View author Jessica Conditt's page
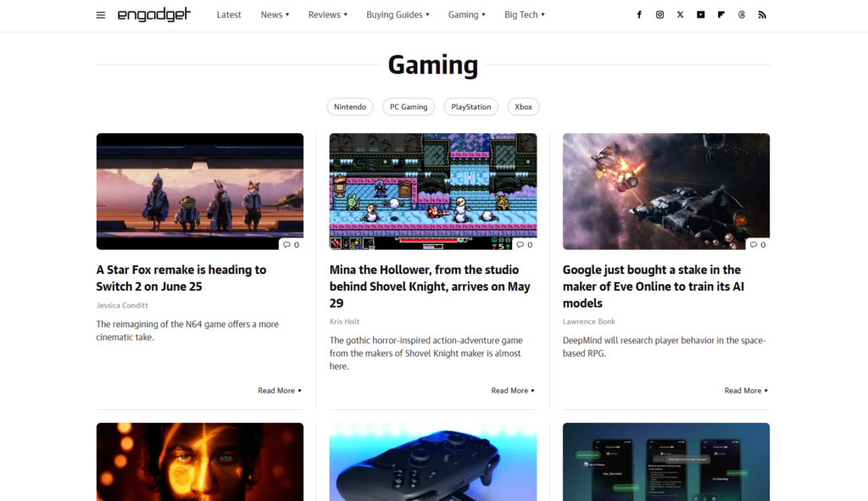The width and height of the screenshot is (868, 501). click(122, 305)
